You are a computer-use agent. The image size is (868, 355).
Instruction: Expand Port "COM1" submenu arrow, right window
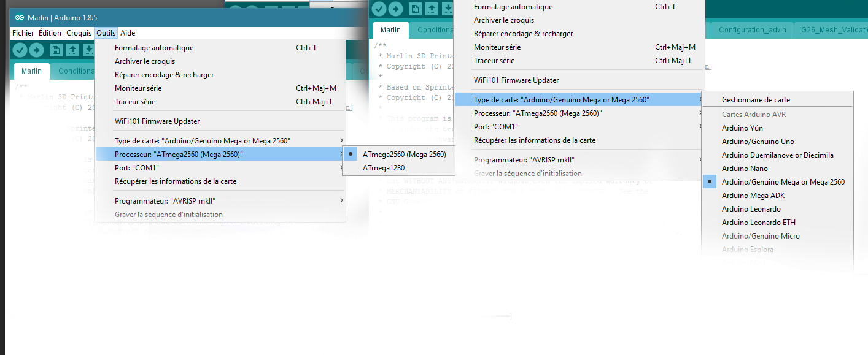[x=701, y=127]
